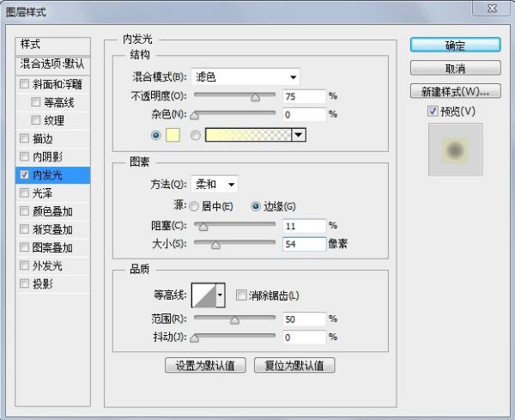The height and width of the screenshot is (420, 515).
Task: Open the 方法 technique dropdown
Action: coord(215,185)
